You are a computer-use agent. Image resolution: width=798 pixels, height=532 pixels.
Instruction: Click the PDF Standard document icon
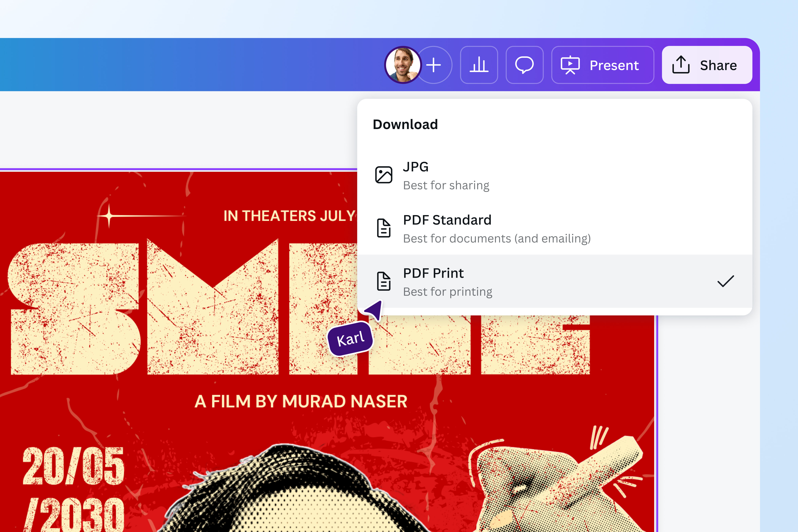tap(384, 228)
